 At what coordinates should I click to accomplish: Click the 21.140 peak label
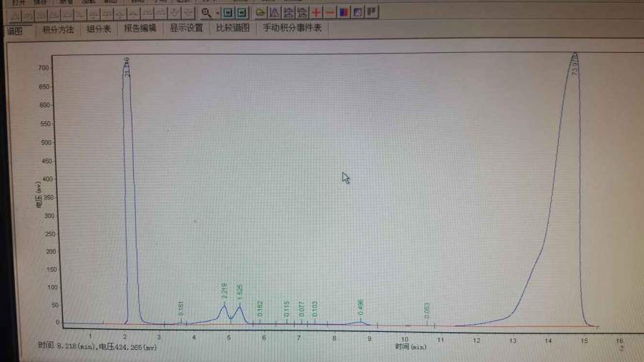pyautogui.click(x=127, y=67)
